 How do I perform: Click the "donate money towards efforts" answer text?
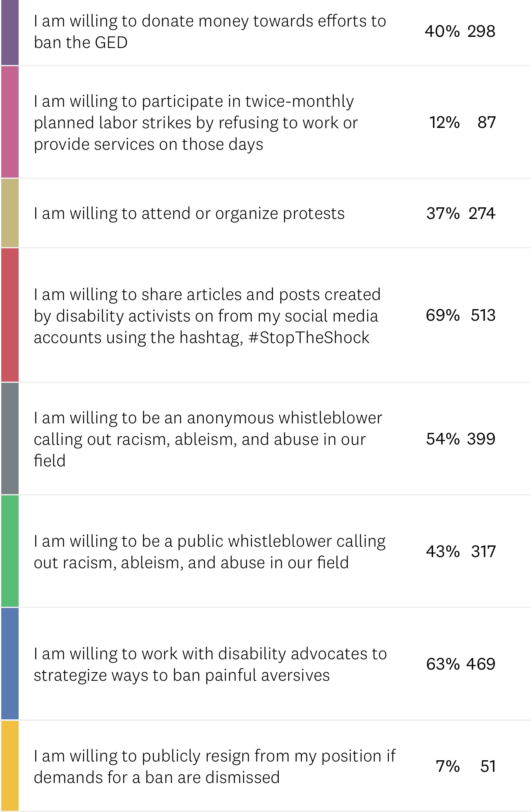210,31
